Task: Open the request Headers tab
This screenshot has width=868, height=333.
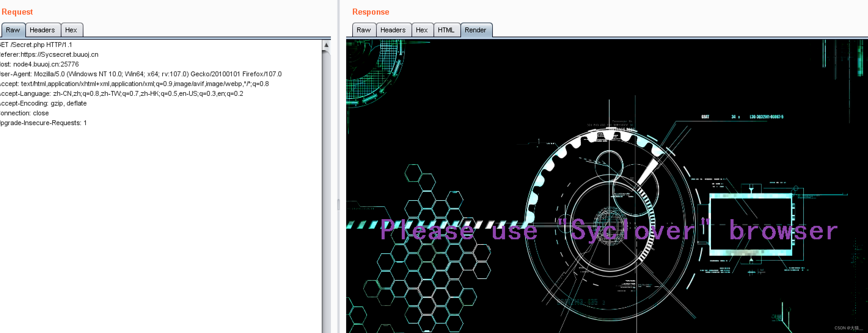Action: point(42,30)
